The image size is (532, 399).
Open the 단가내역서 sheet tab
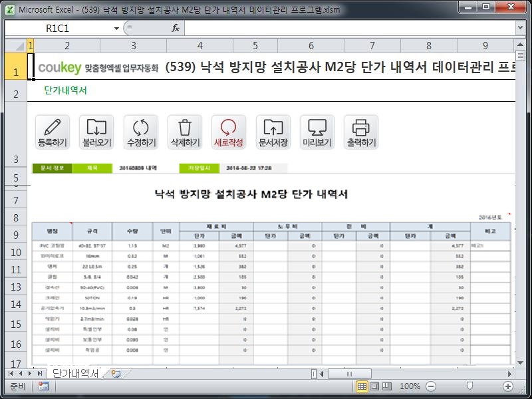[75, 373]
